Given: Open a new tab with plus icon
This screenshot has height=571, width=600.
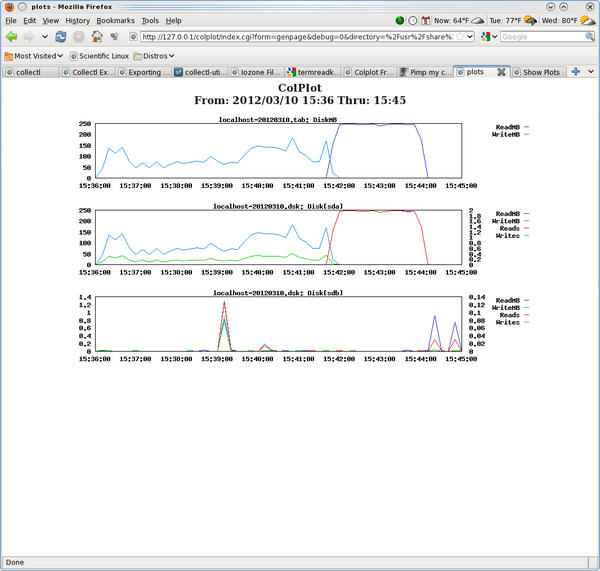Looking at the screenshot, I should pyautogui.click(x=576, y=72).
